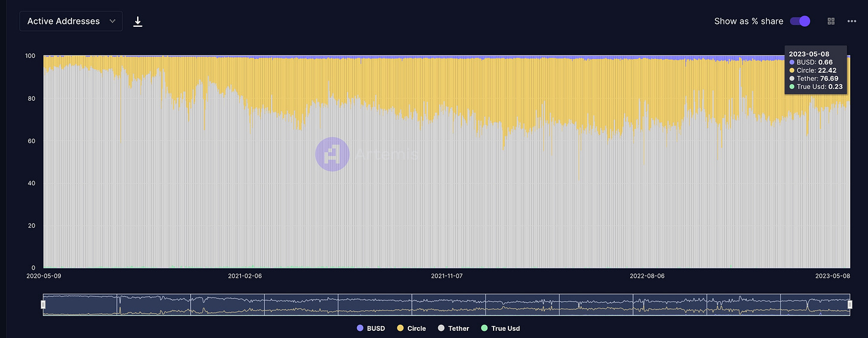This screenshot has height=338, width=868.
Task: Click the grey Tether legend dot
Action: click(x=441, y=328)
